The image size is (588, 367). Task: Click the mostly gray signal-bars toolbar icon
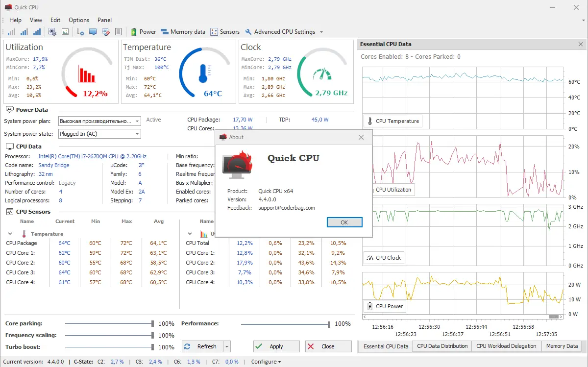coord(11,32)
